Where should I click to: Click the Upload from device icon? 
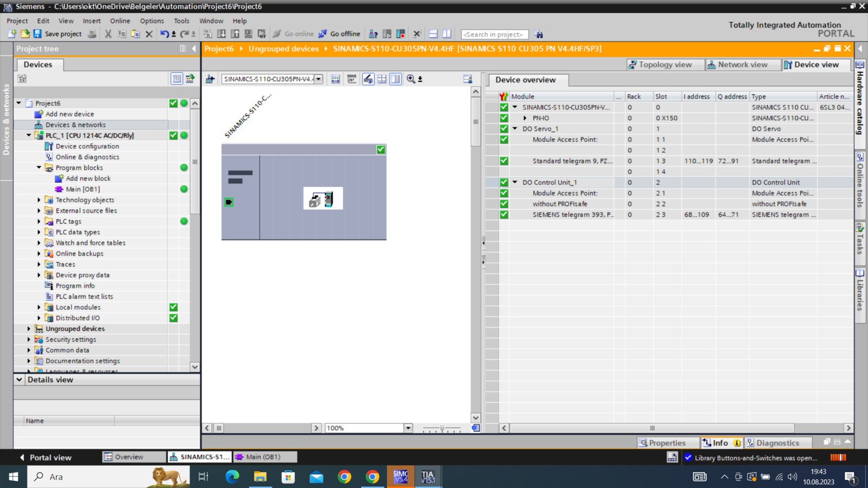(x=235, y=34)
